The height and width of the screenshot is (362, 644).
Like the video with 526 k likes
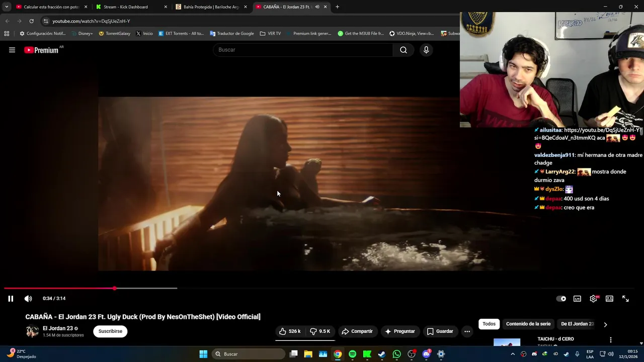click(290, 331)
